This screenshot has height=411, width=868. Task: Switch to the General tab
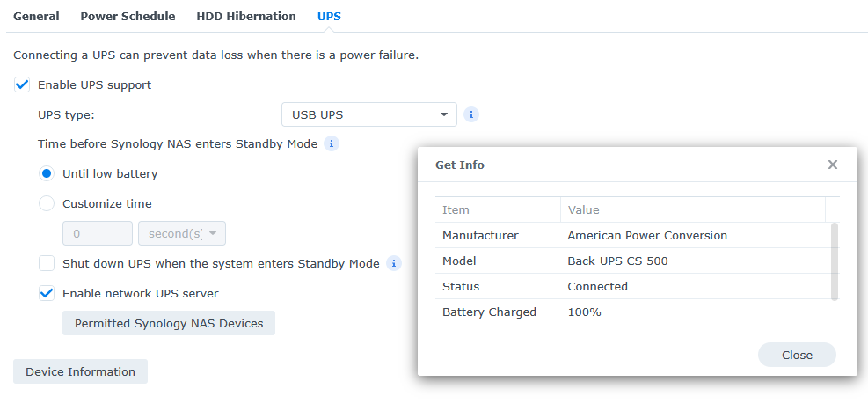tap(36, 16)
